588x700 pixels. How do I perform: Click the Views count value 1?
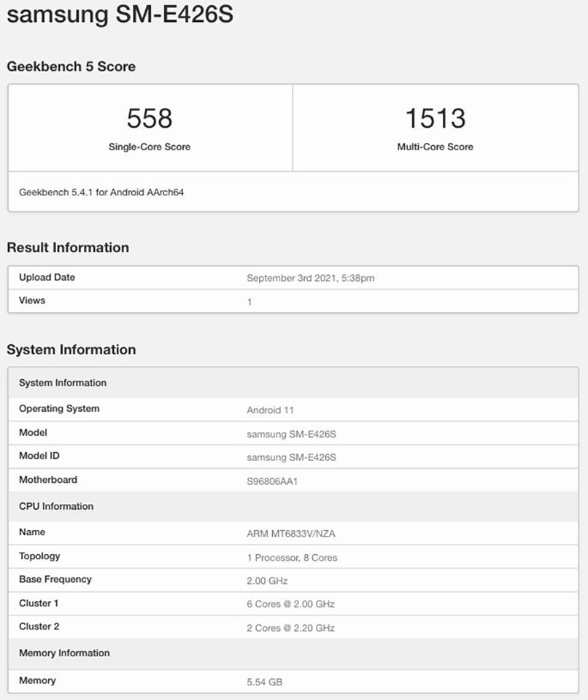249,301
